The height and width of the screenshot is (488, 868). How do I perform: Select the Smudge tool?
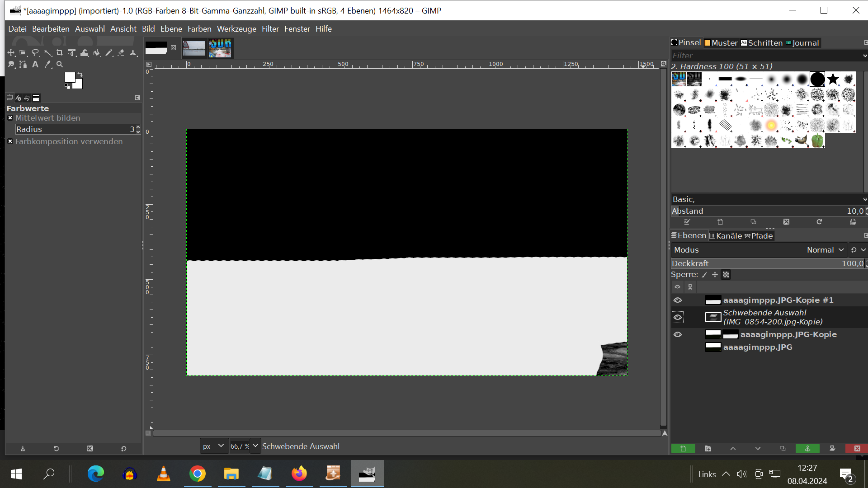tap(11, 65)
